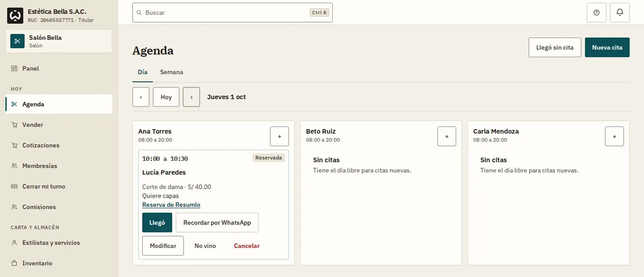Click Sin citas under Carla Mendoza
644x277 pixels.
coord(494,160)
